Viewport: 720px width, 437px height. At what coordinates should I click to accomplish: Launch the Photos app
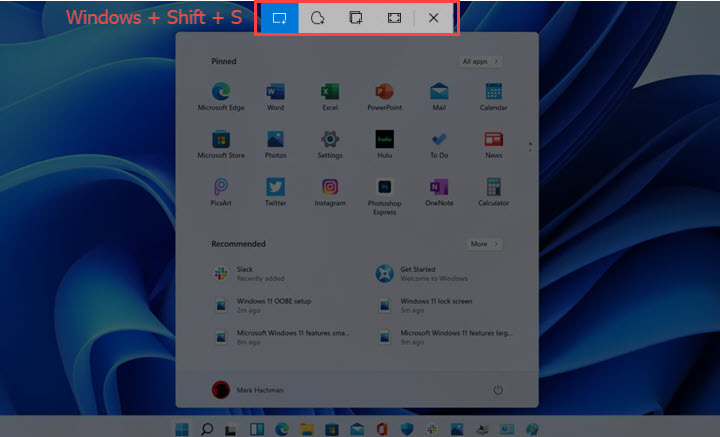[276, 145]
